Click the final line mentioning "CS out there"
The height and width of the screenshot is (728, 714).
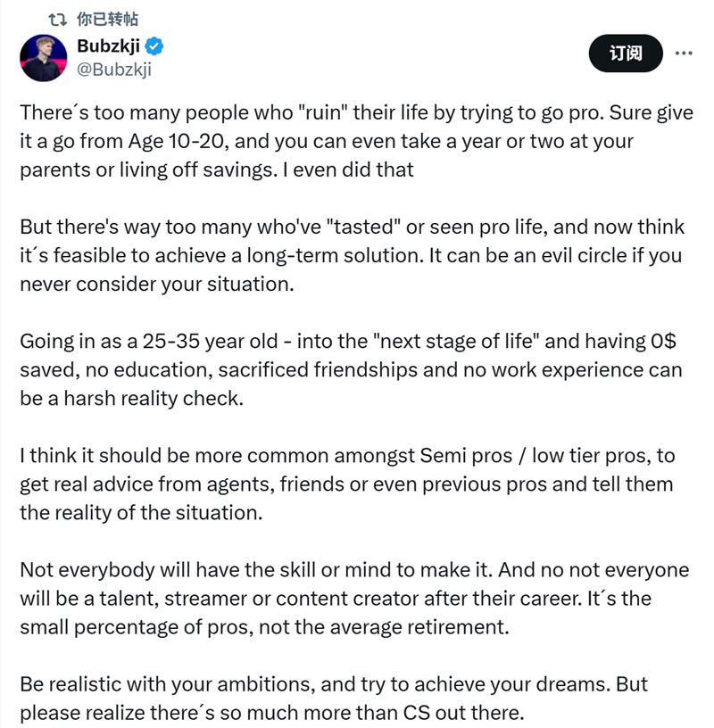coord(271,713)
